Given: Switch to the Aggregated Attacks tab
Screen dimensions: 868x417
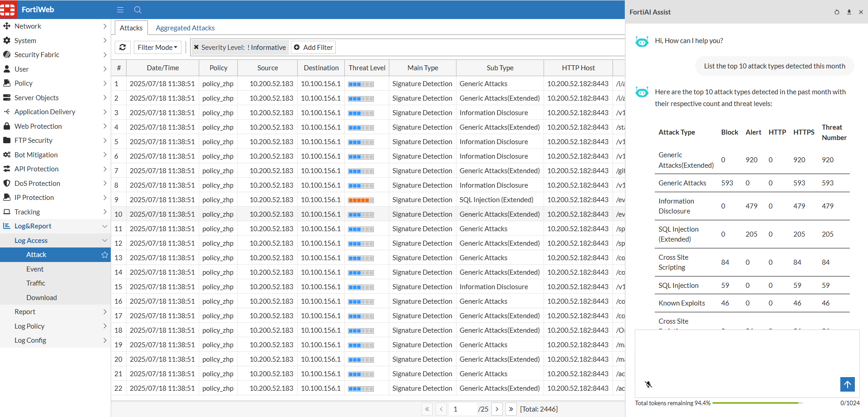Looking at the screenshot, I should pos(185,28).
